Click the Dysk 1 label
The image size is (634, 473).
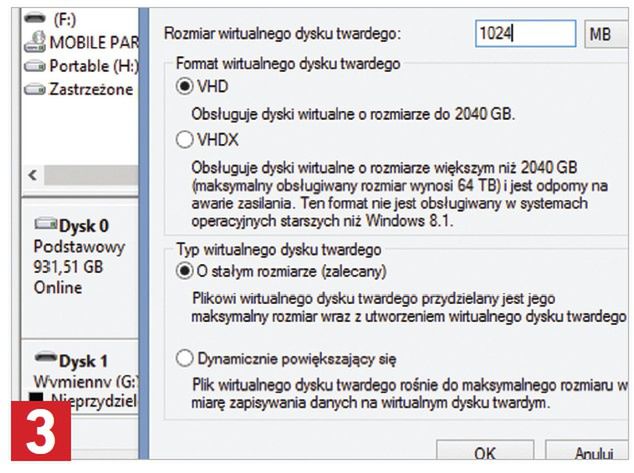84,359
